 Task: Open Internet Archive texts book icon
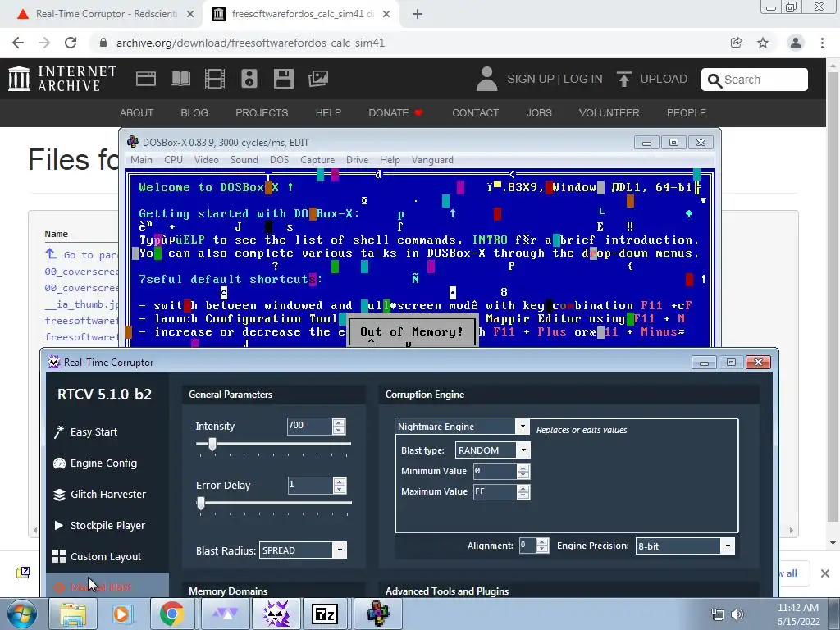pos(180,79)
